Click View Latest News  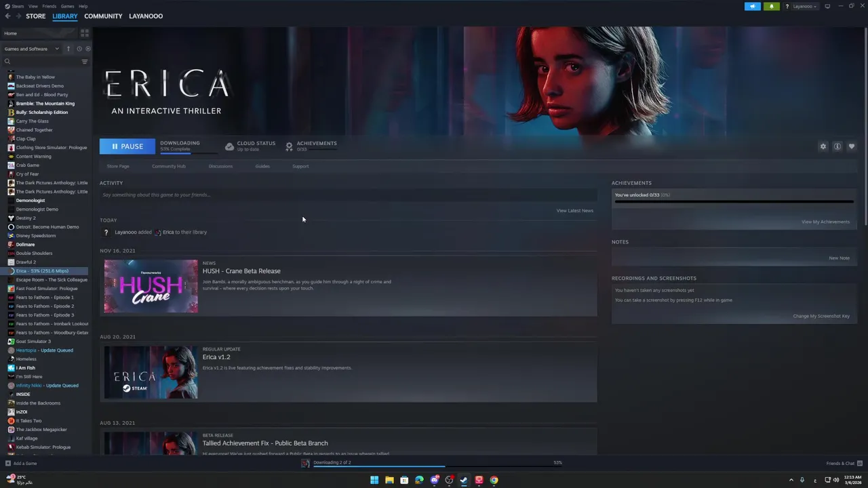tap(575, 211)
